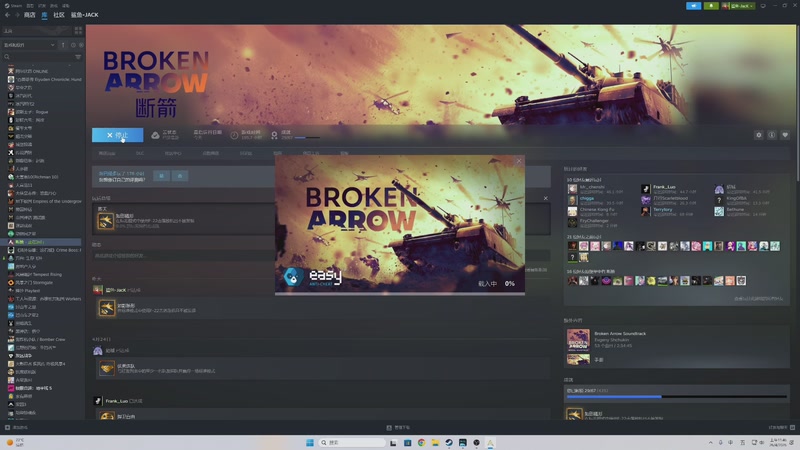Open the downloads manager link
Screen dimensions: 800x450
click(x=398, y=428)
